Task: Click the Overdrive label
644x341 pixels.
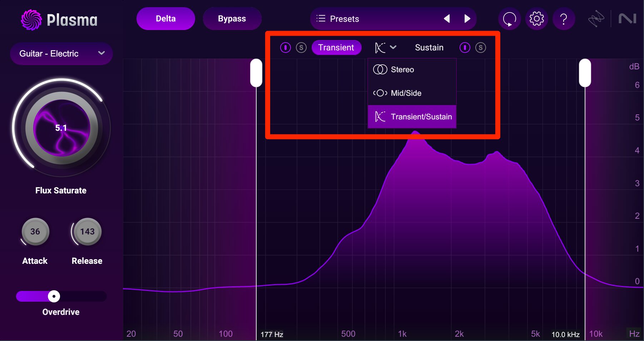Action: [x=61, y=312]
